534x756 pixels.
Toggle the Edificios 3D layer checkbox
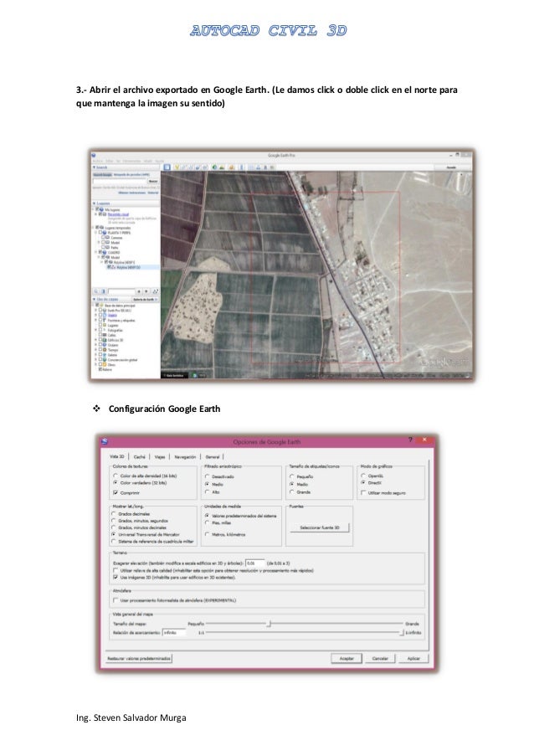point(100,340)
